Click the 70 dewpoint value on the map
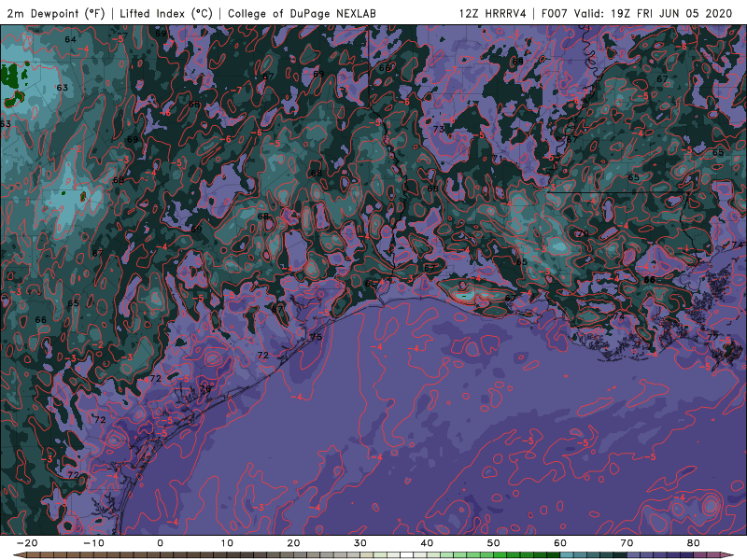 click(x=583, y=233)
